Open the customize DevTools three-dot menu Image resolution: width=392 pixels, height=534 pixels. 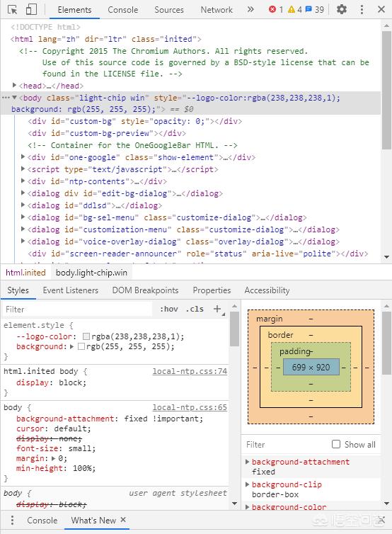coord(362,9)
